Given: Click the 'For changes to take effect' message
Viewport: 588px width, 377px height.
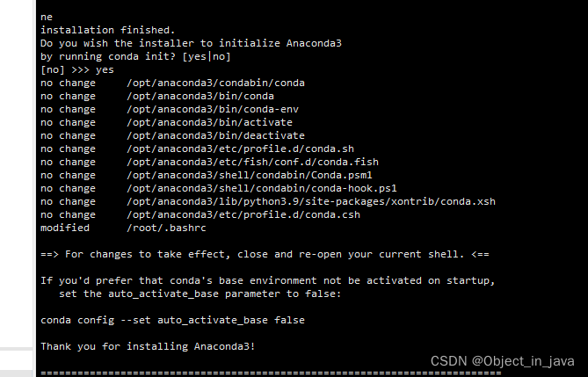Looking at the screenshot, I should (x=265, y=254).
